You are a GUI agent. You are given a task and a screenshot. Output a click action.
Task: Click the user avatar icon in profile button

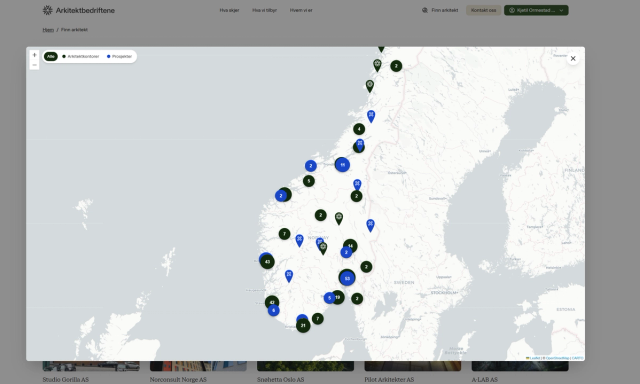[x=511, y=10]
